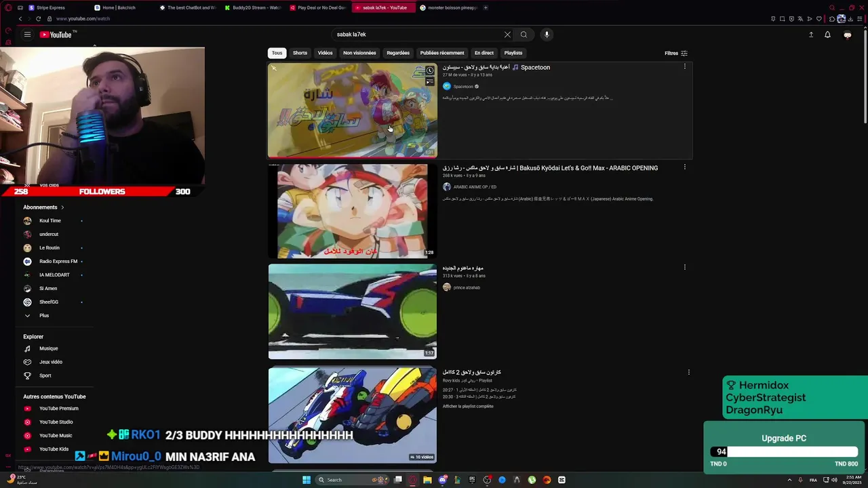Open Windows Start menu
The width and height of the screenshot is (868, 488).
tap(307, 480)
